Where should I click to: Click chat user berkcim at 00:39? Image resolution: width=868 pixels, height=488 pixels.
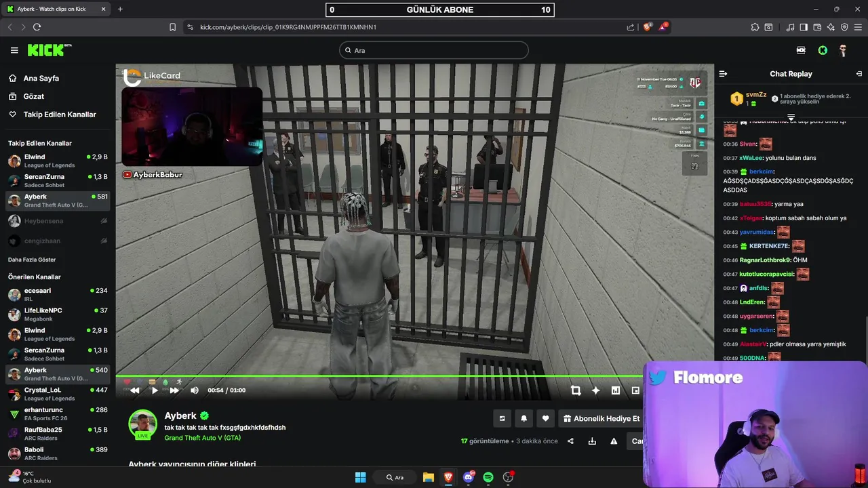762,171
